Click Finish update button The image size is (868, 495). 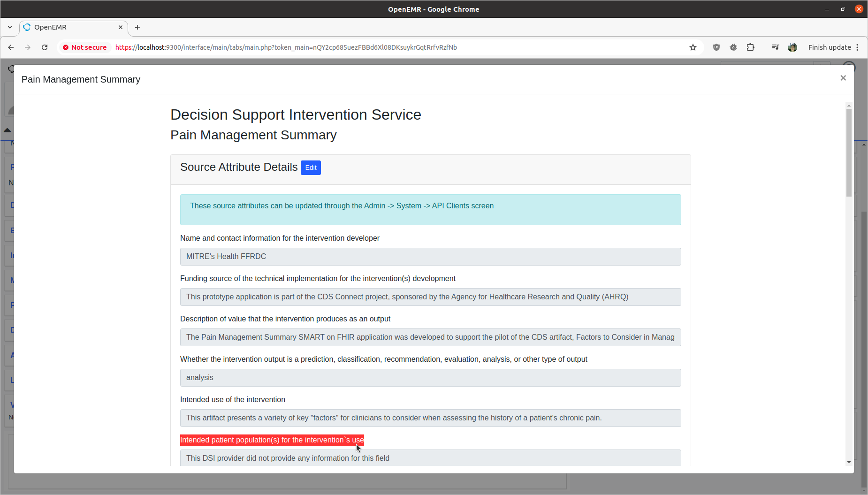coord(829,47)
